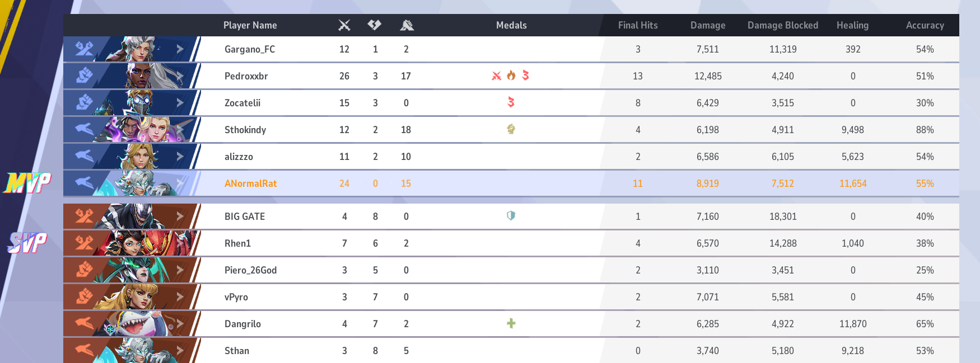This screenshot has height=363, width=980.
Task: Select the Damage Blocked column header
Action: click(x=782, y=25)
